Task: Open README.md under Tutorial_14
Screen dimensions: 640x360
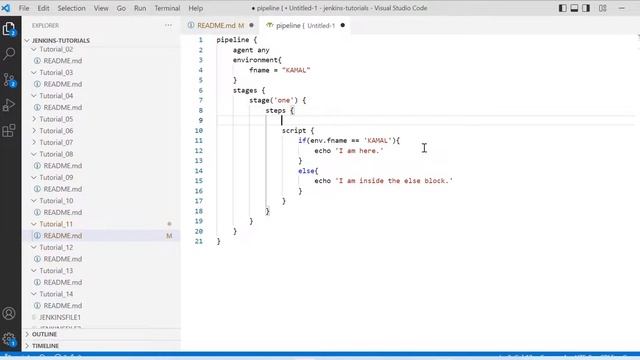Action: click(x=62, y=305)
